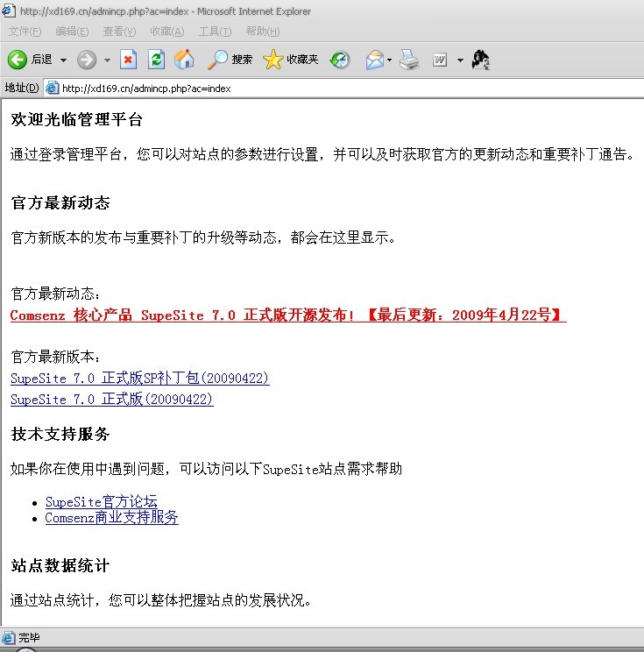The height and width of the screenshot is (652, 644).
Task: Click the Messenger figure icon in toolbar
Action: [481, 60]
